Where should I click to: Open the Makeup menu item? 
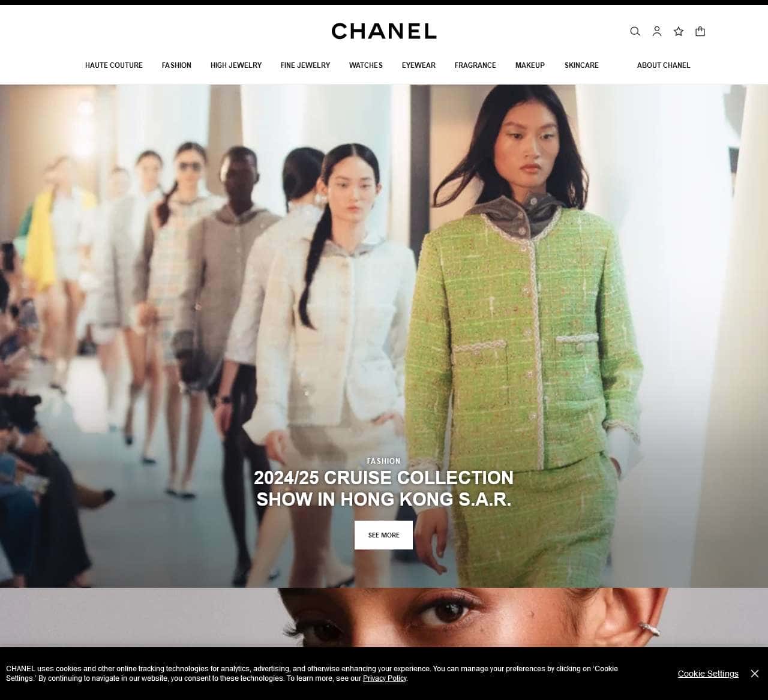click(530, 65)
